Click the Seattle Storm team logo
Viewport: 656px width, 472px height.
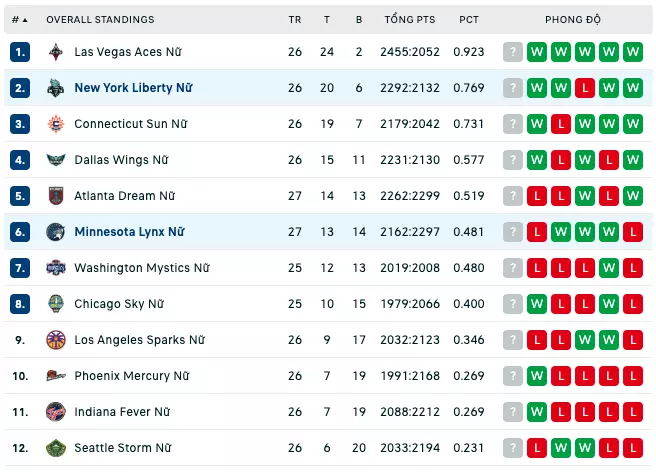[x=56, y=448]
